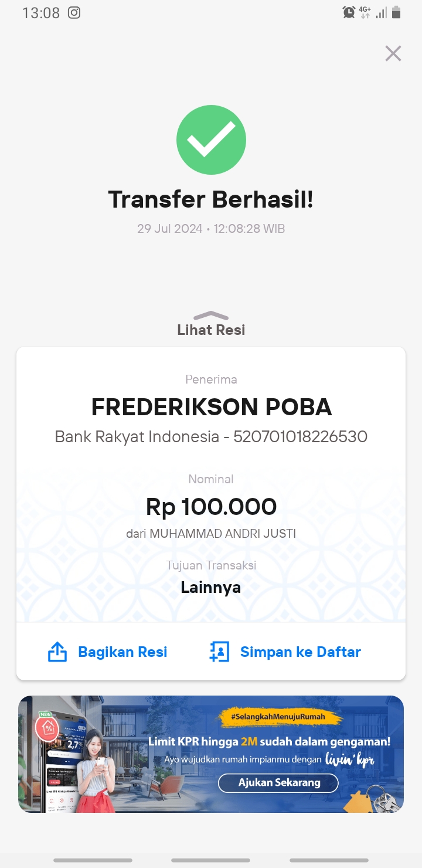Tap the save-contact icon beside Simpan ke Daftar
This screenshot has height=868, width=422.
pos(219,652)
